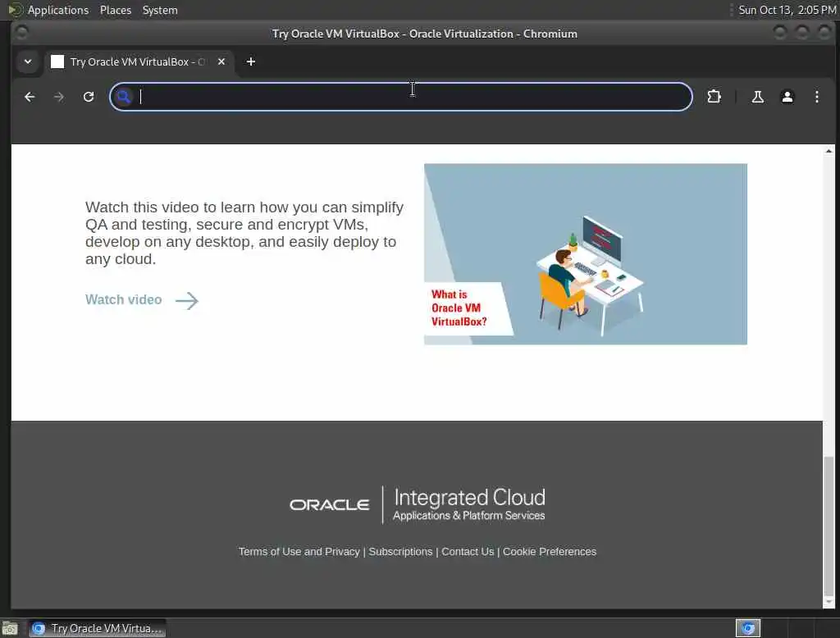Click the Chromium workspace switcher icon

coord(748,628)
